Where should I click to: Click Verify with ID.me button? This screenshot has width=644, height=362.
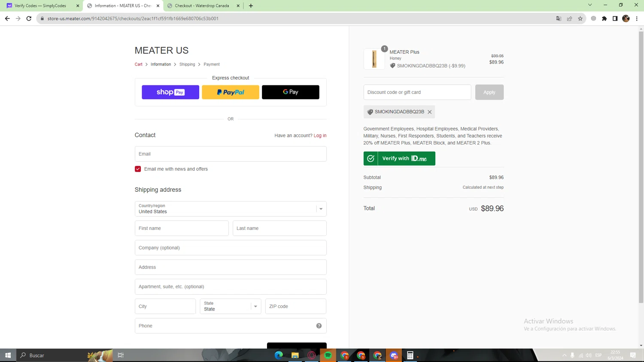(399, 159)
